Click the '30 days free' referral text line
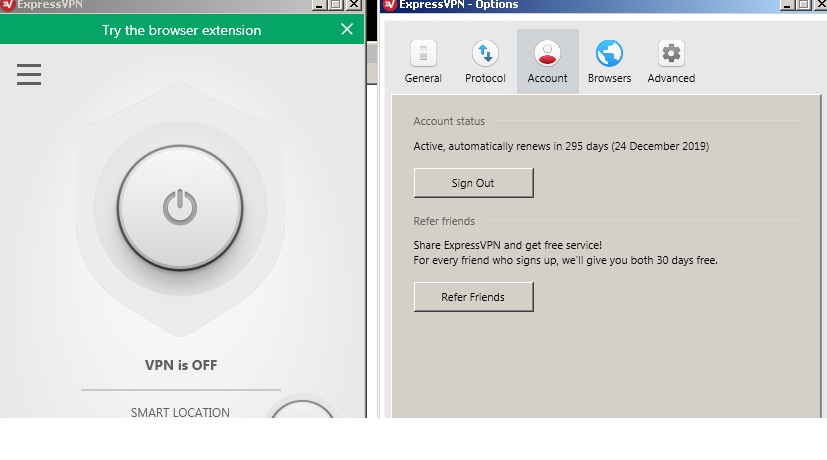 [x=565, y=261]
